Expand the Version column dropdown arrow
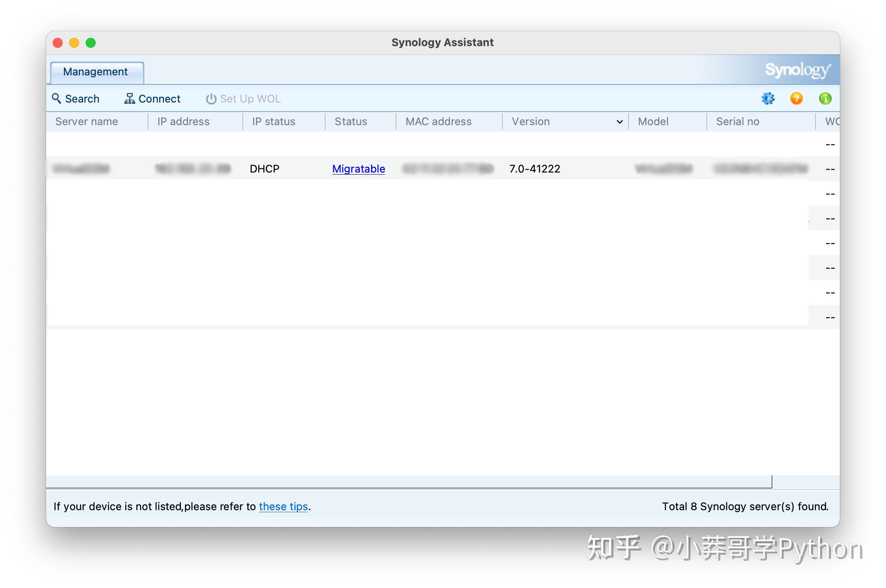The width and height of the screenshot is (886, 588). pyautogui.click(x=619, y=122)
